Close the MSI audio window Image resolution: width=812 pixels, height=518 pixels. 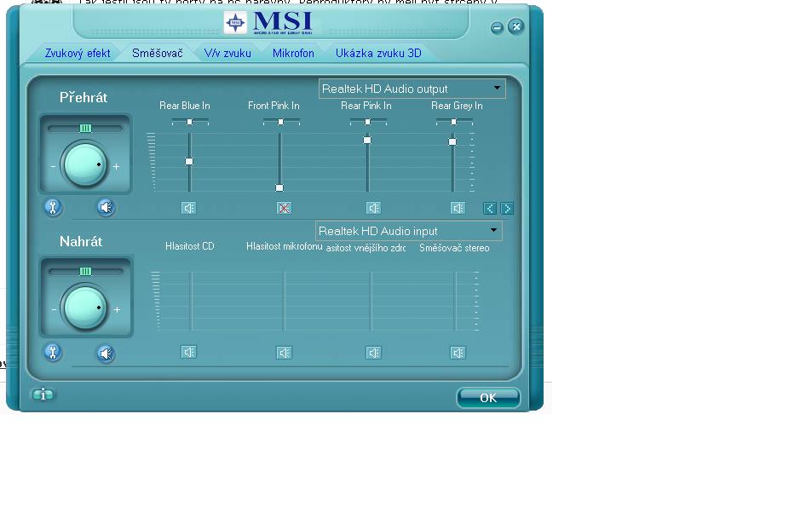(515, 26)
